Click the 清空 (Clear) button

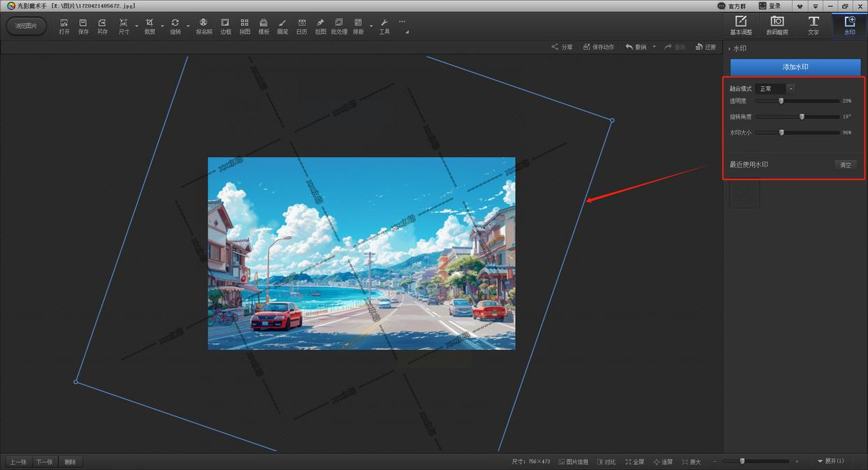[x=845, y=165]
